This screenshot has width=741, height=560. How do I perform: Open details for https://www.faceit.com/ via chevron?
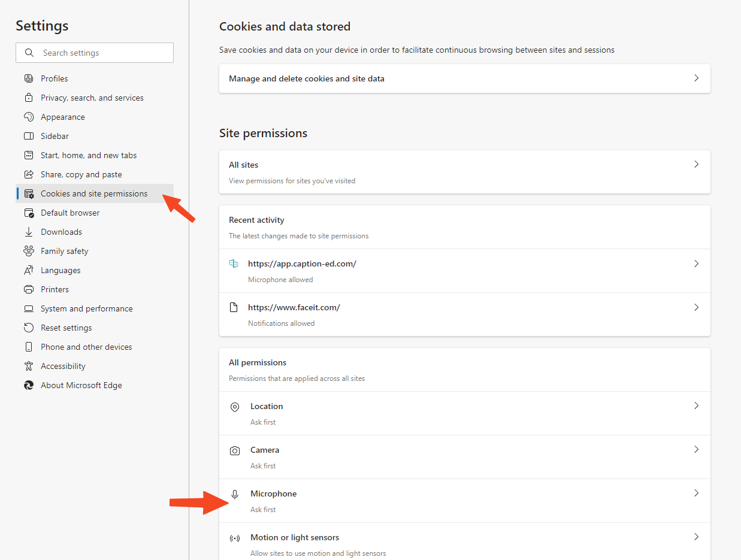[x=696, y=307]
